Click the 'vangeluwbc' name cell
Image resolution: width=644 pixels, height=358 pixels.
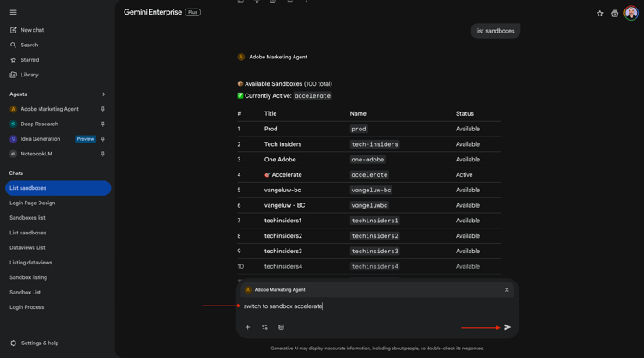(369, 205)
